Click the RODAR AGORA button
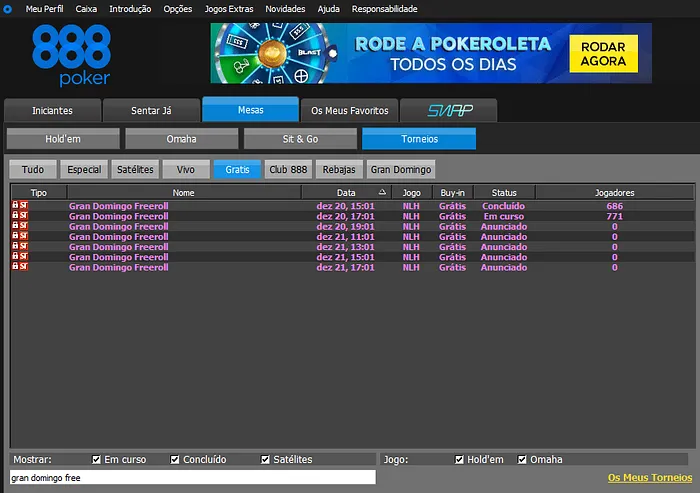The height and width of the screenshot is (493, 700). [x=603, y=54]
